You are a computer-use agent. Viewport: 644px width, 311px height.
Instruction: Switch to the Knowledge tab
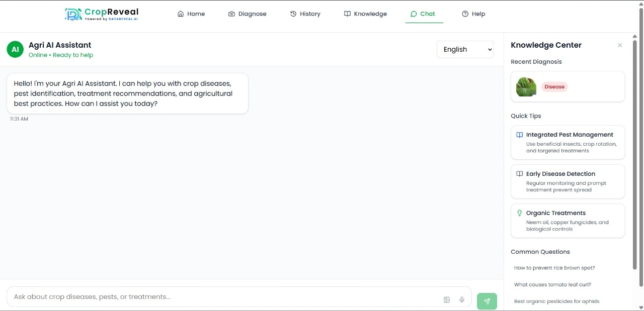pos(365,14)
